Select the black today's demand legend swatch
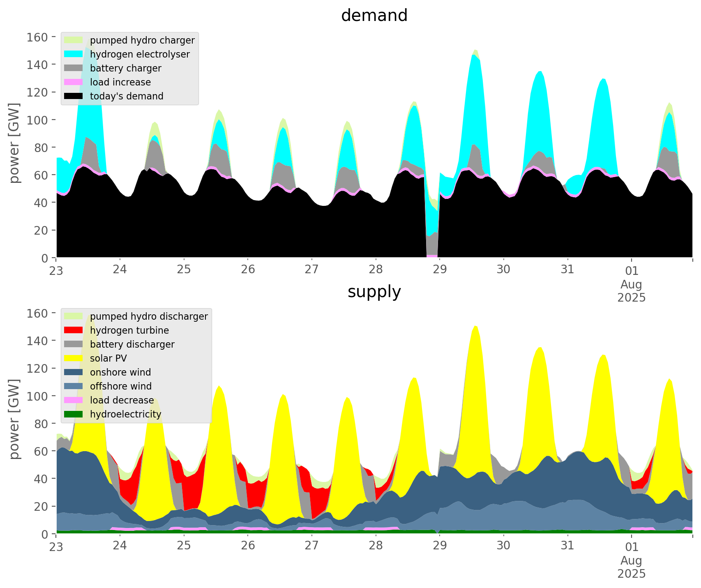Image resolution: width=701 pixels, height=588 pixels. 74,96
